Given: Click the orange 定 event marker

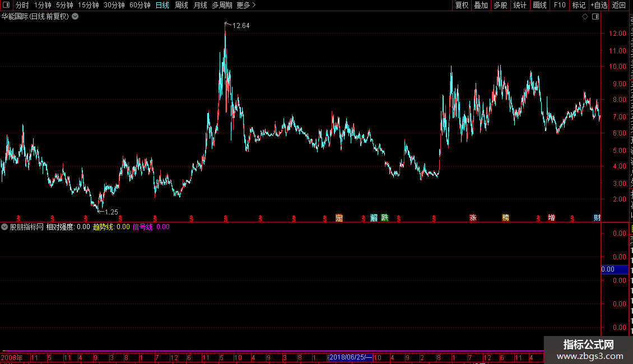Looking at the screenshot, I should click(x=339, y=218).
